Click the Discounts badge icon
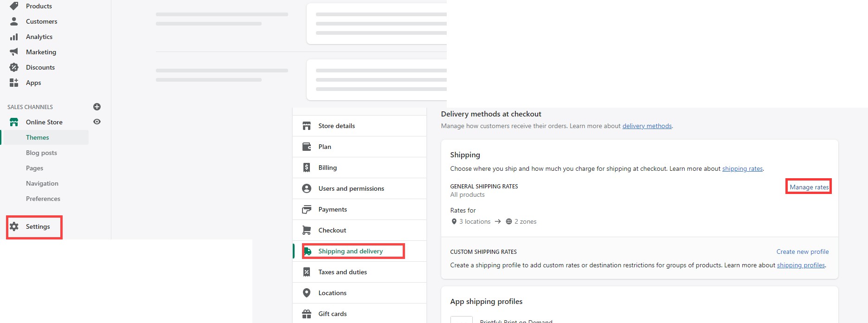Image resolution: width=868 pixels, height=323 pixels. tap(14, 67)
